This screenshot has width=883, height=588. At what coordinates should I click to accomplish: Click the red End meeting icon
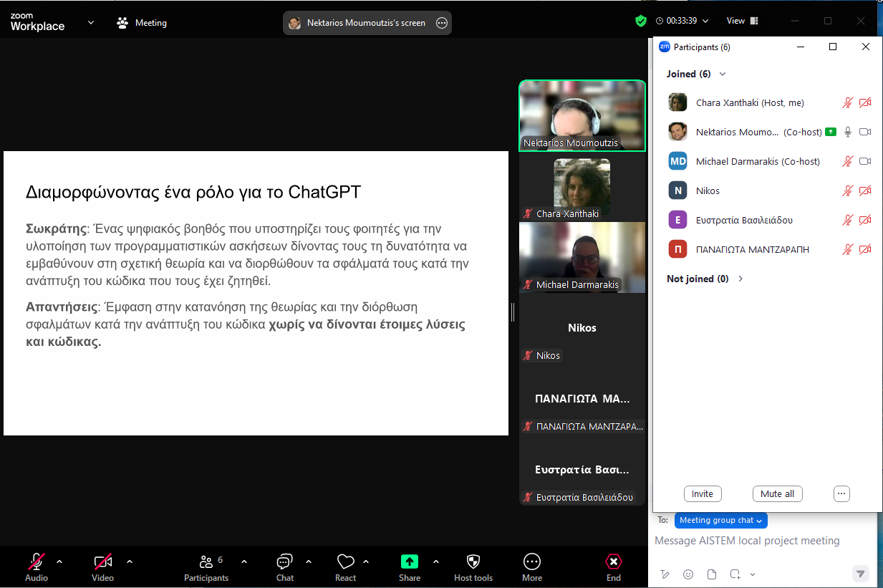614,562
